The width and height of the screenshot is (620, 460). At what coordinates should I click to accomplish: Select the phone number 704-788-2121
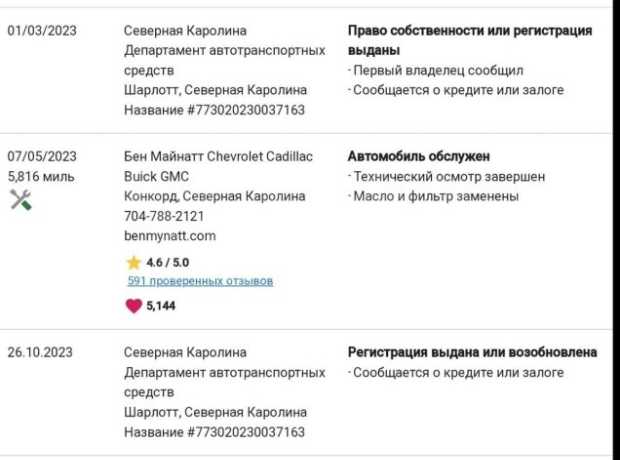click(x=164, y=216)
